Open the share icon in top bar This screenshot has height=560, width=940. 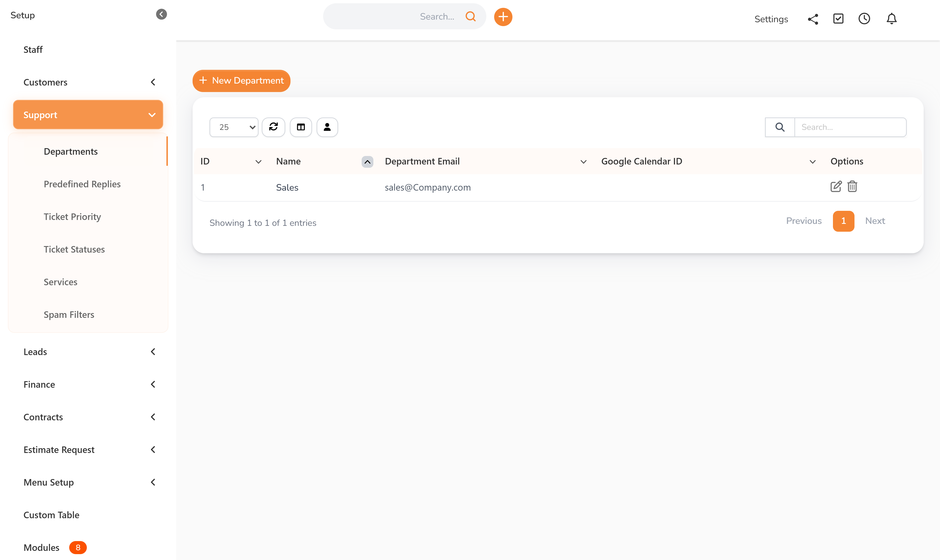click(813, 19)
